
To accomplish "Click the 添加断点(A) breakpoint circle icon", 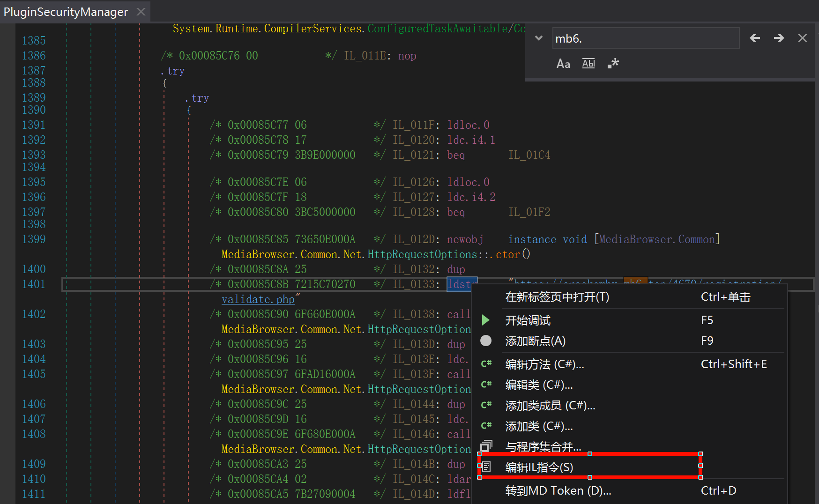I will (486, 341).
